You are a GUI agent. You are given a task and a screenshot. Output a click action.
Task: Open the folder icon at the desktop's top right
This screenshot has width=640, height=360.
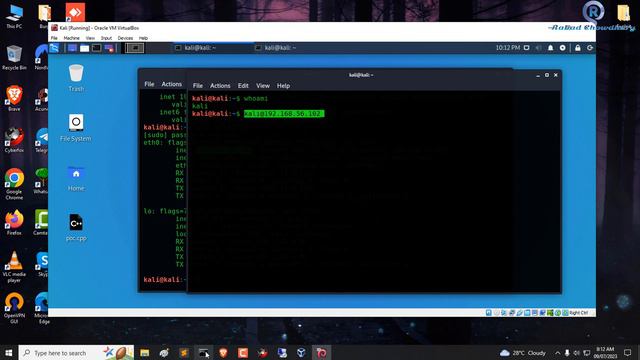tap(623, 13)
